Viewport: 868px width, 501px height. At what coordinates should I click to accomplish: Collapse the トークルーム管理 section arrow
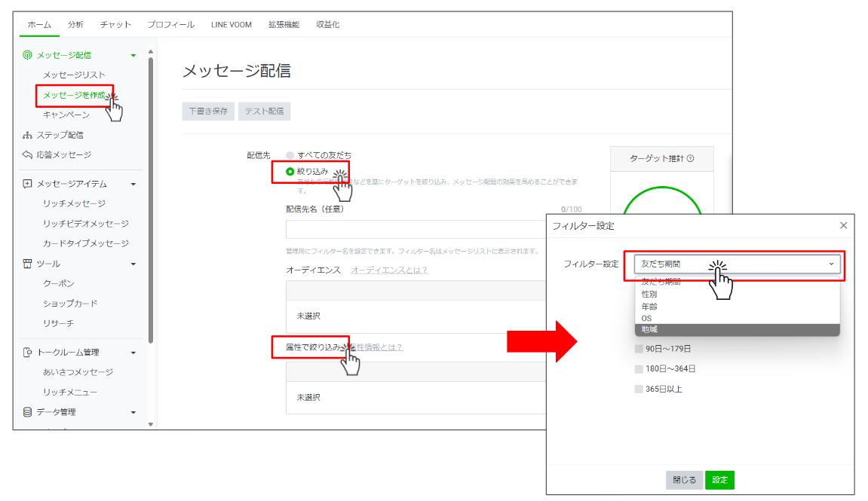pyautogui.click(x=133, y=353)
